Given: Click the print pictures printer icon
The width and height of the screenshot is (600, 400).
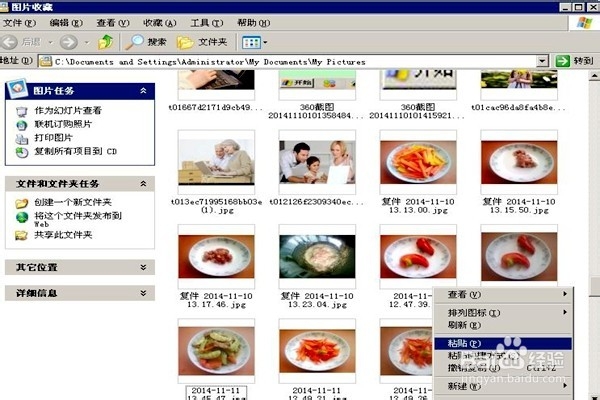Looking at the screenshot, I should pyautogui.click(x=22, y=139).
